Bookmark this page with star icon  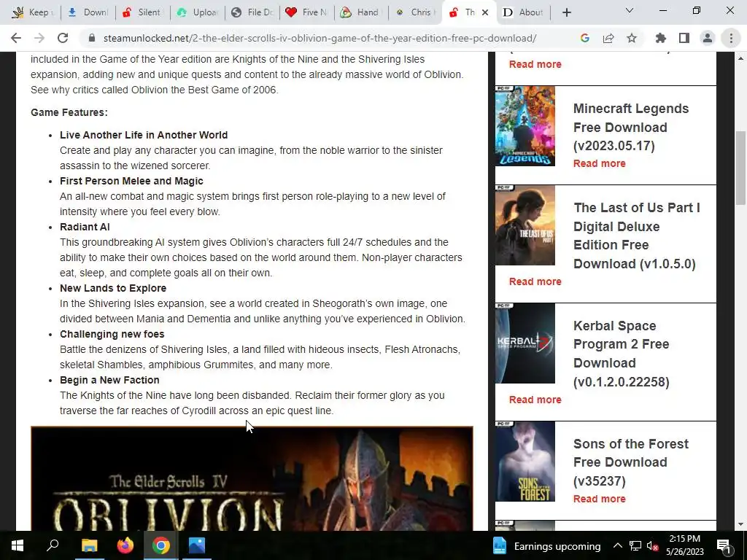(632, 38)
